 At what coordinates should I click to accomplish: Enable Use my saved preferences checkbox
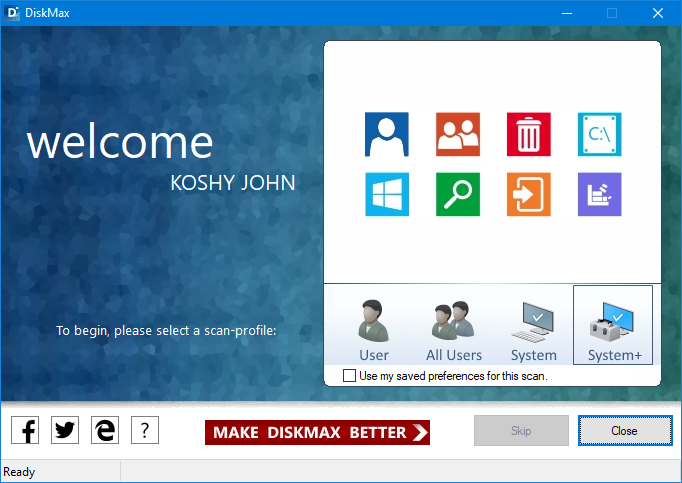coord(349,376)
